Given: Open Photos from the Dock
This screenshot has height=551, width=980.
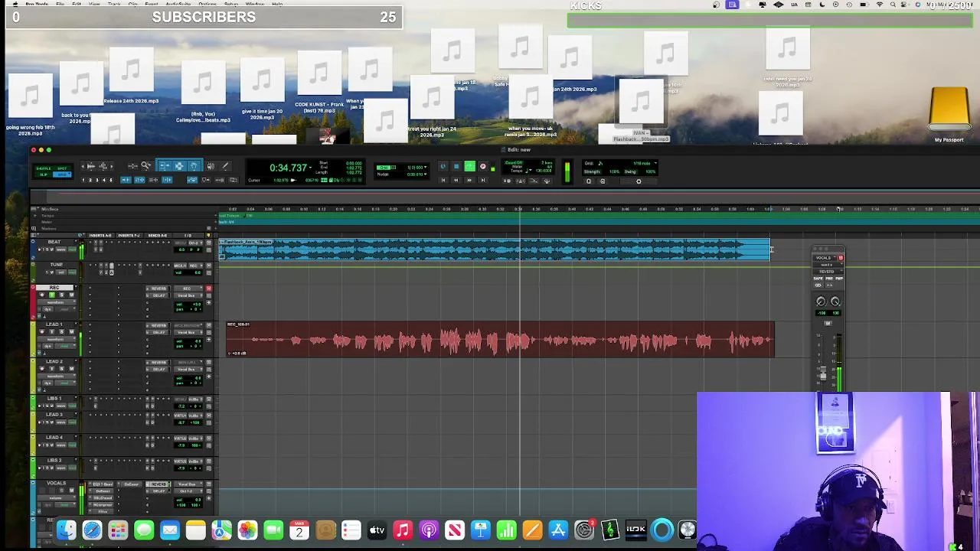Looking at the screenshot, I should (247, 530).
